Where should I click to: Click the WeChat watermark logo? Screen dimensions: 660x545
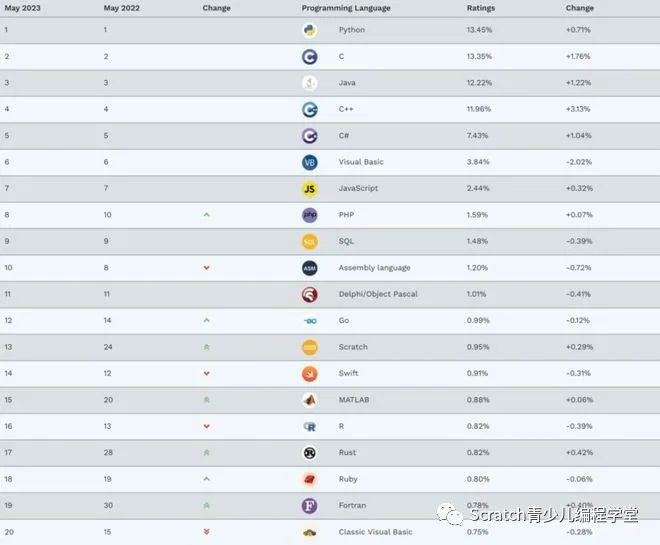coord(450,514)
